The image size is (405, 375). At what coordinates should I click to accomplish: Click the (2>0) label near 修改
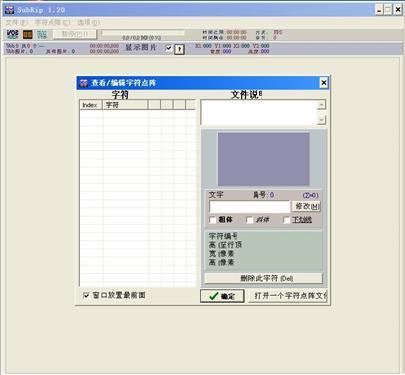coord(310,195)
